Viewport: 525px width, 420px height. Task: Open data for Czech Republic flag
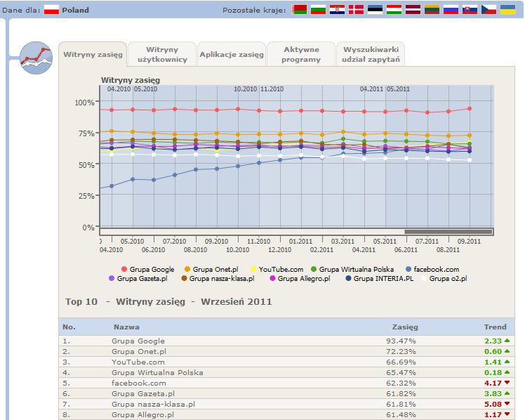coord(489,10)
